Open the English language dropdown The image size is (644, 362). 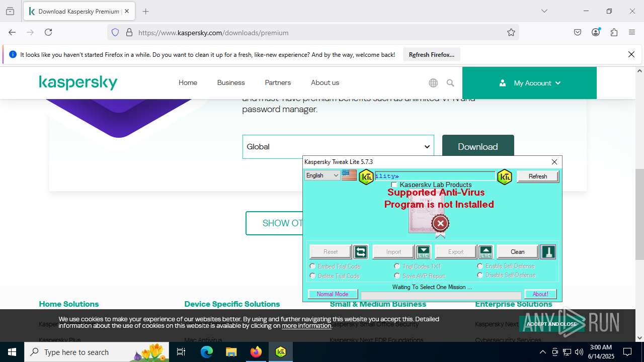point(323,175)
